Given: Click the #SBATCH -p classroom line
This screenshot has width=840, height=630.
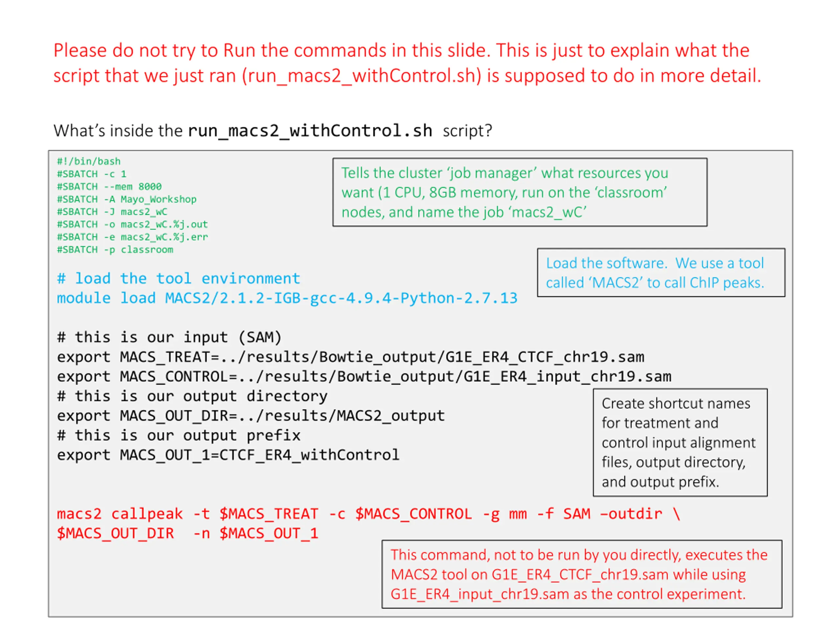Looking at the screenshot, I should [115, 249].
